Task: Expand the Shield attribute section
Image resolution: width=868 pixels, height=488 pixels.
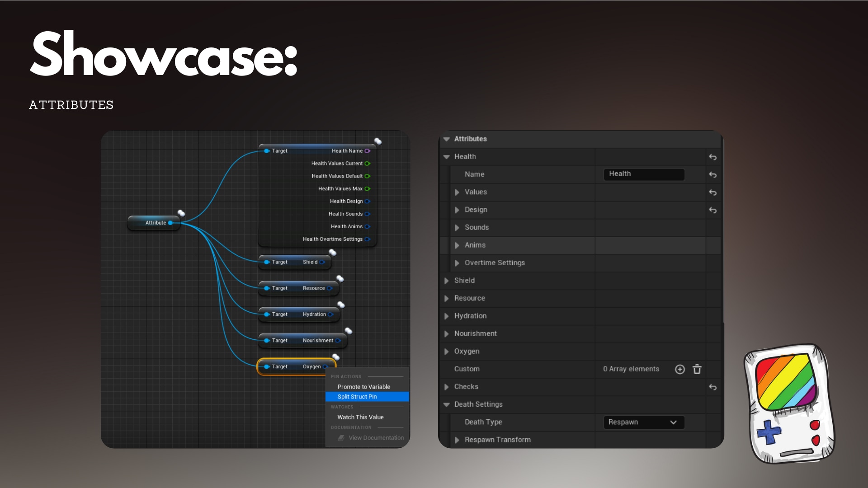Action: [x=447, y=281]
